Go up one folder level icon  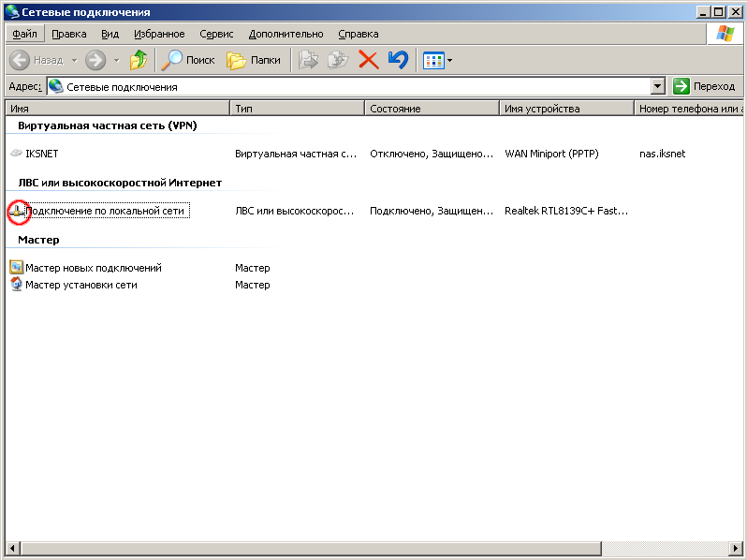pos(139,60)
